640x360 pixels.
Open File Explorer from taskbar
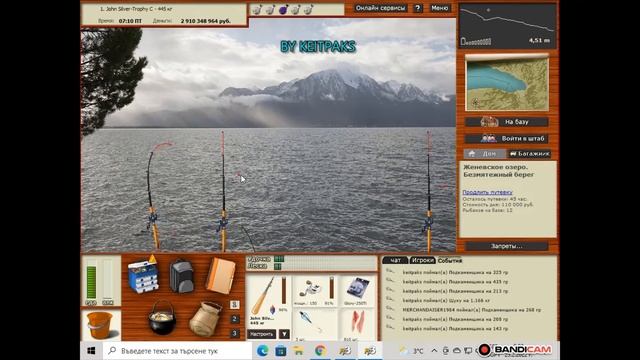click(x=298, y=350)
